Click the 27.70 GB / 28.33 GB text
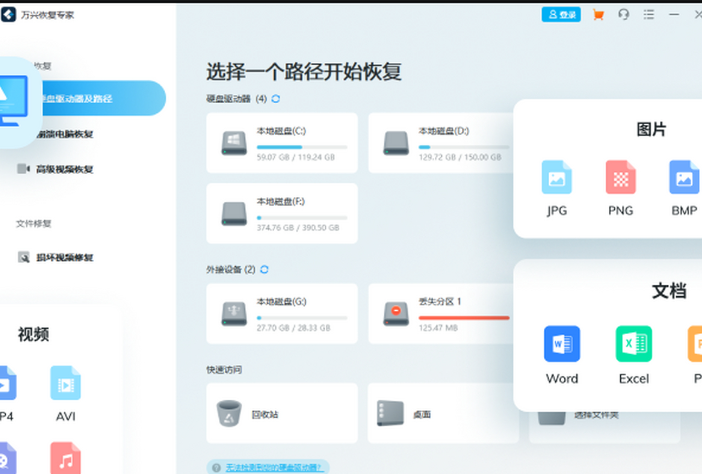Screen dimensions: 702x474 pyautogui.click(x=294, y=328)
